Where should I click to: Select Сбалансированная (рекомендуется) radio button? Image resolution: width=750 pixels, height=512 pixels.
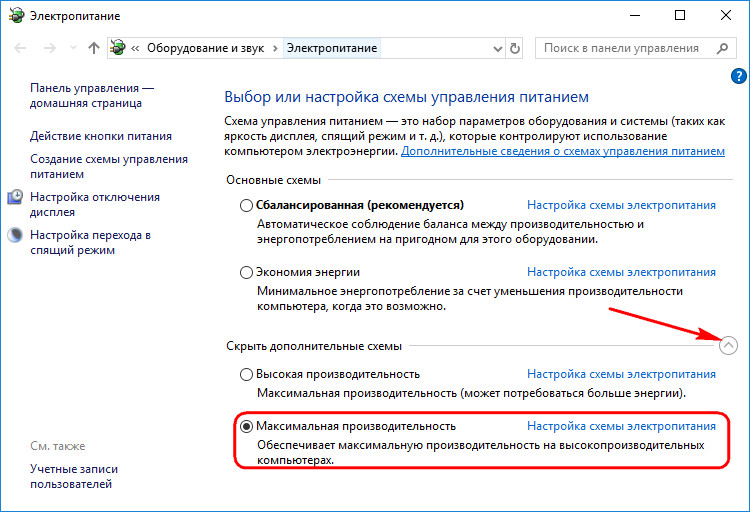click(x=246, y=205)
